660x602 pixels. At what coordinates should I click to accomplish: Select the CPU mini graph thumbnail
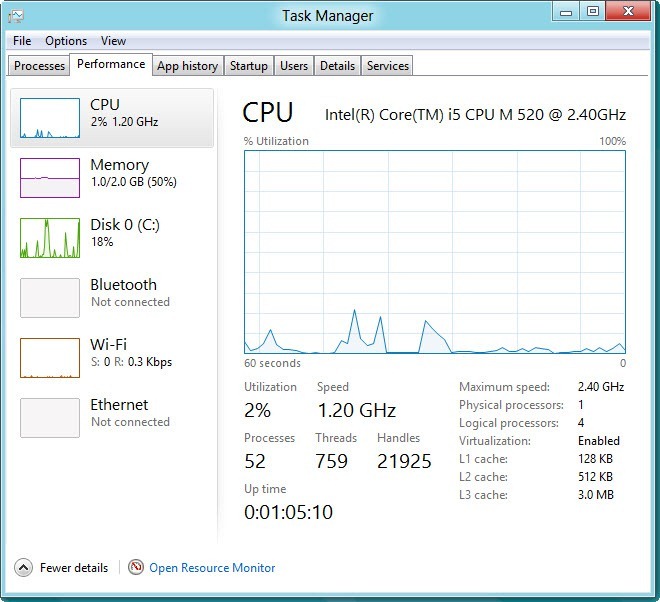(49, 118)
